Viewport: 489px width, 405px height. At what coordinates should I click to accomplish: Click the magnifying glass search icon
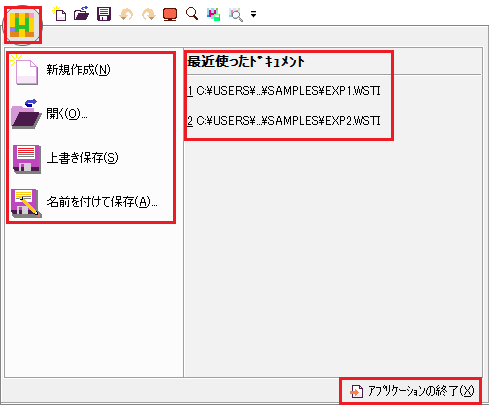[x=192, y=14]
